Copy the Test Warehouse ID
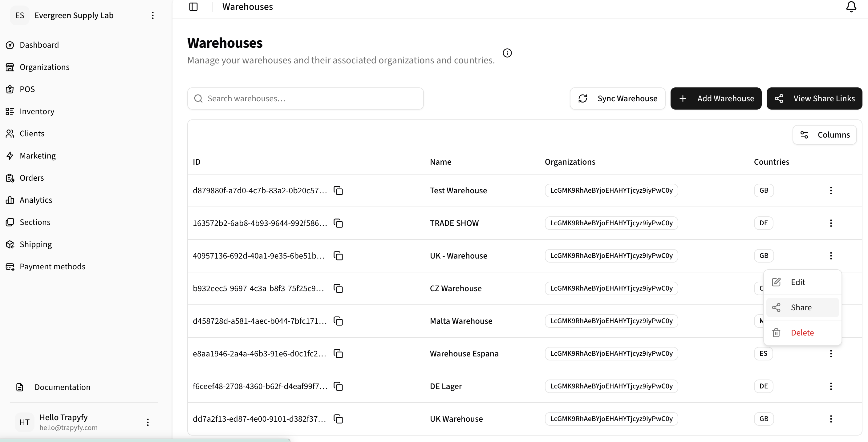868x442 pixels. coord(338,191)
